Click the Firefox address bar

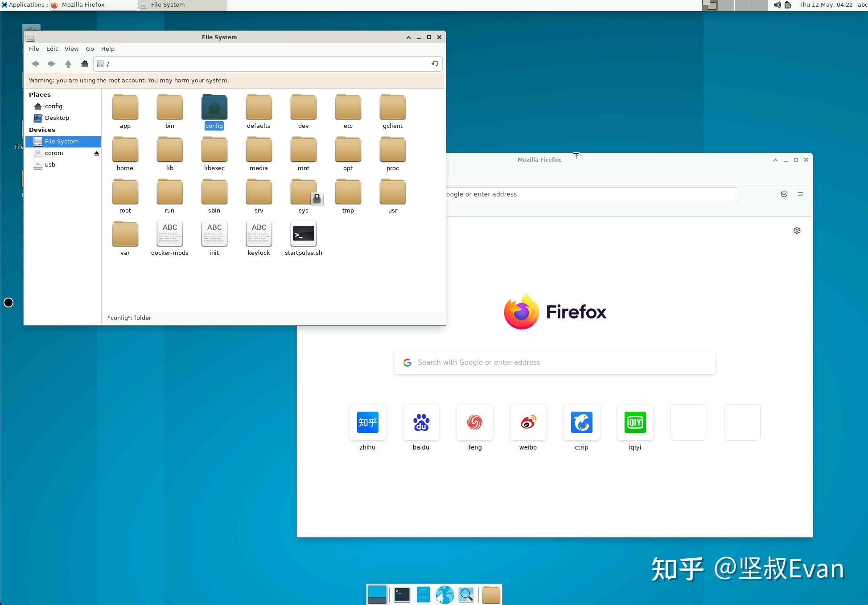click(592, 194)
